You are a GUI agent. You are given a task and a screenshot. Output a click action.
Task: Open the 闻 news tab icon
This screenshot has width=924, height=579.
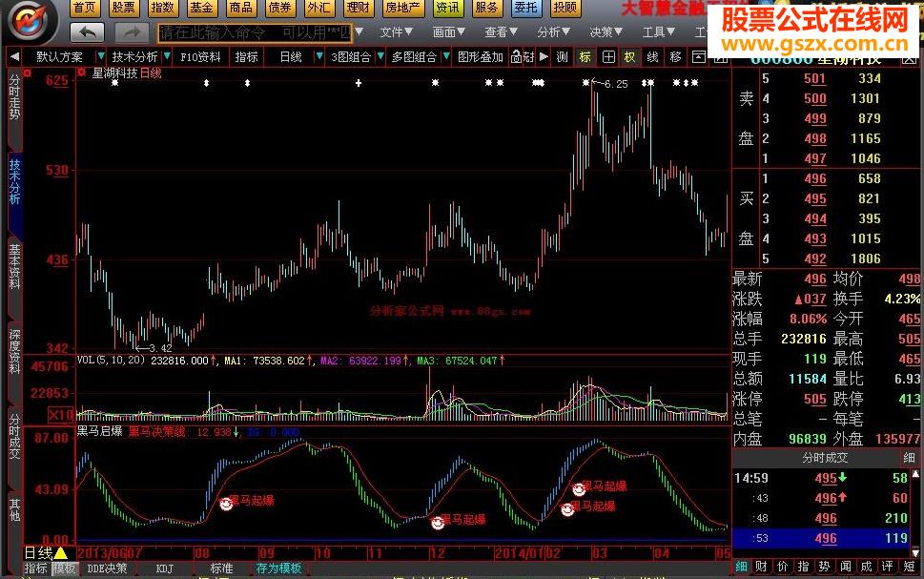point(845,567)
